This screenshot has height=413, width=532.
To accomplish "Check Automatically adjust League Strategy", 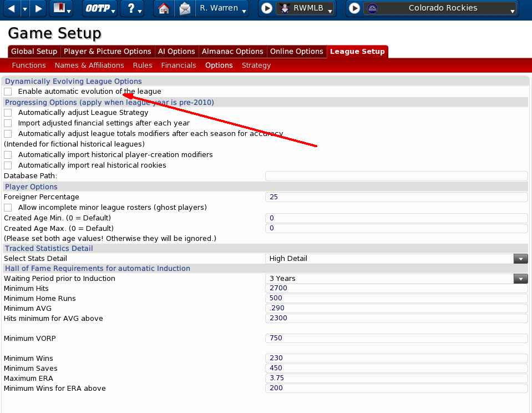I will (x=8, y=113).
